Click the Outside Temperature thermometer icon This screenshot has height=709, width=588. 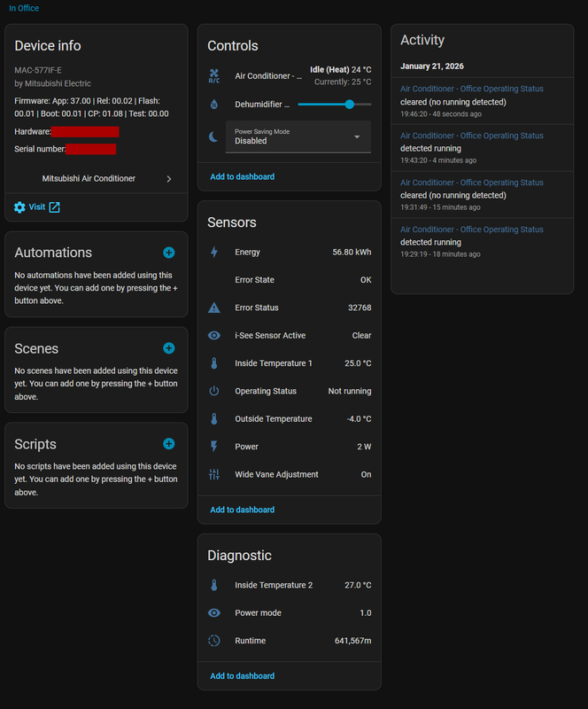pyautogui.click(x=214, y=418)
